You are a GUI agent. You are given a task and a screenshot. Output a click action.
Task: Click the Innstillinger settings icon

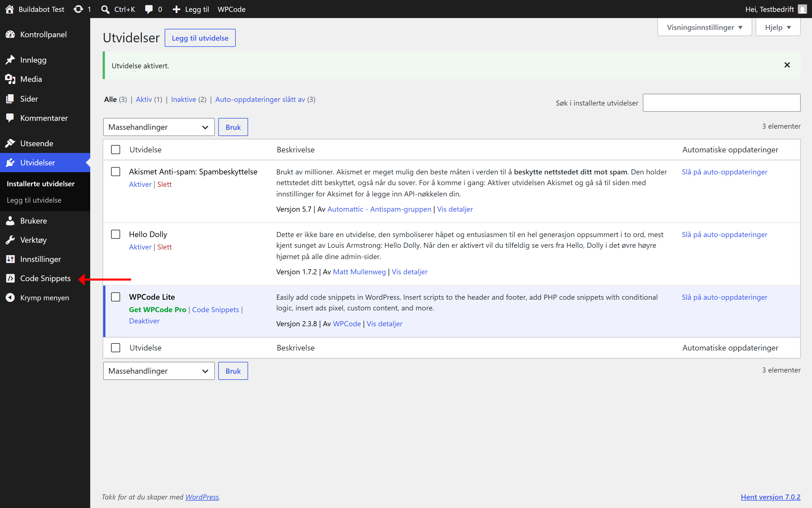pyautogui.click(x=10, y=259)
